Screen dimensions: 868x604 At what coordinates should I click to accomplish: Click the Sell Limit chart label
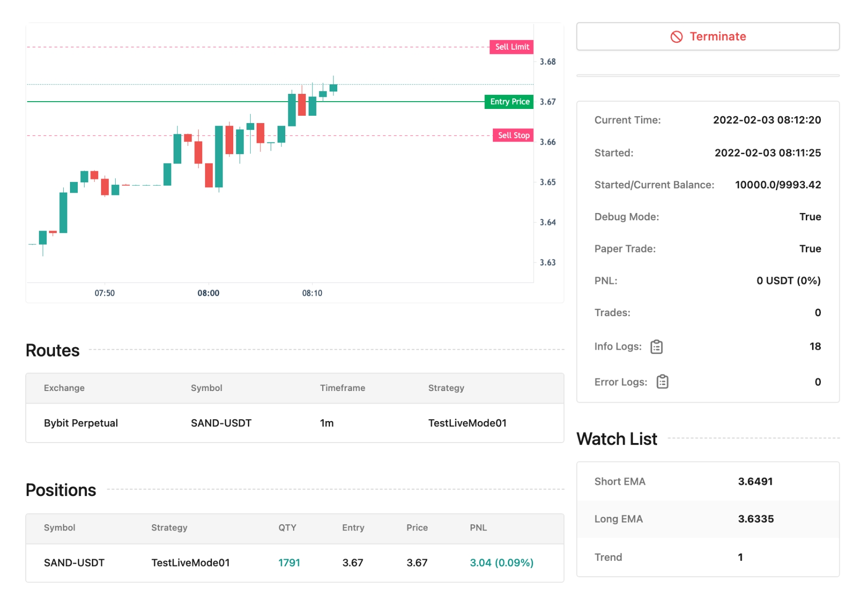(x=511, y=47)
